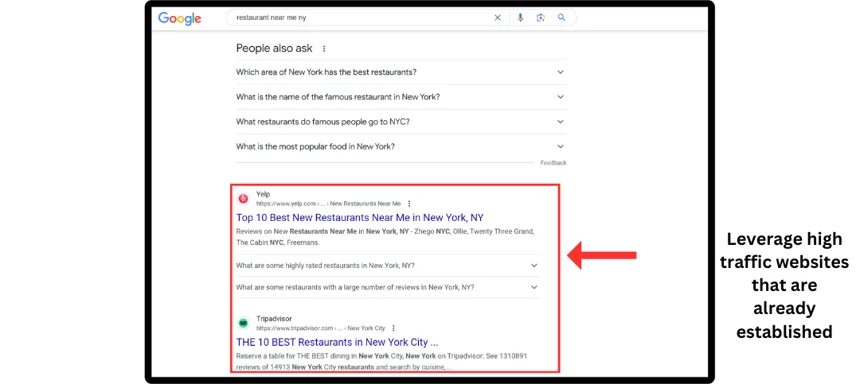
Task: Send feedback via the Feedback link
Action: tap(553, 163)
